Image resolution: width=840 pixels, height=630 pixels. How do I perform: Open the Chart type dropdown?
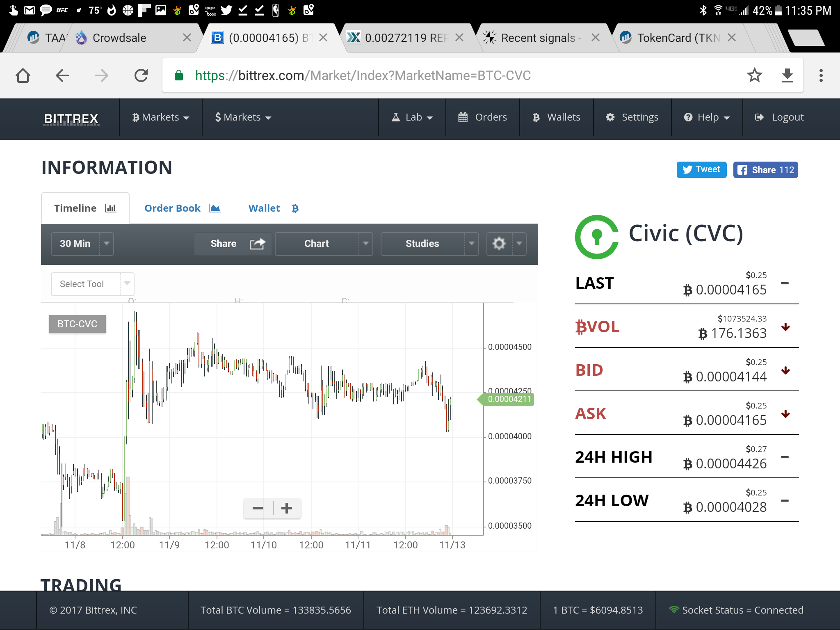365,244
